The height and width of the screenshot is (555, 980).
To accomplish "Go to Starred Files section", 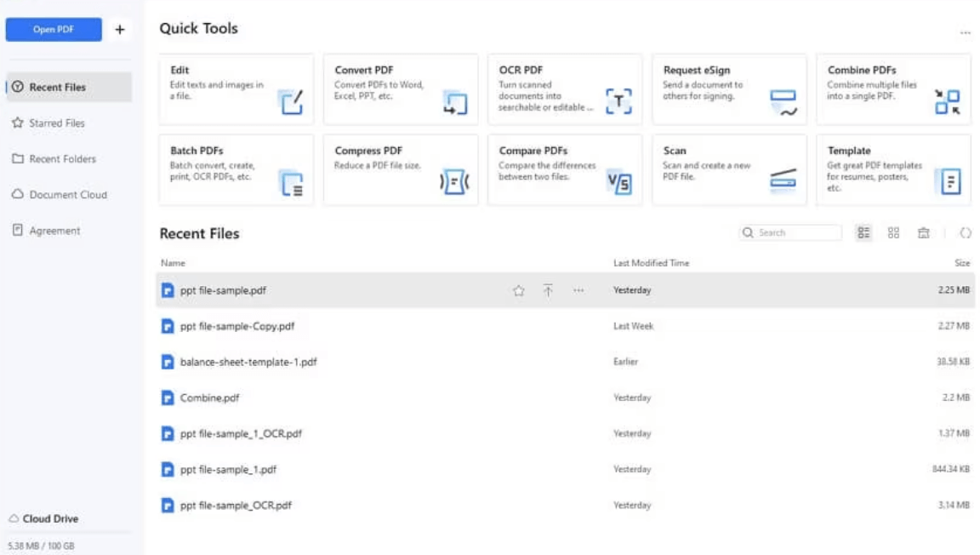I will coord(57,123).
